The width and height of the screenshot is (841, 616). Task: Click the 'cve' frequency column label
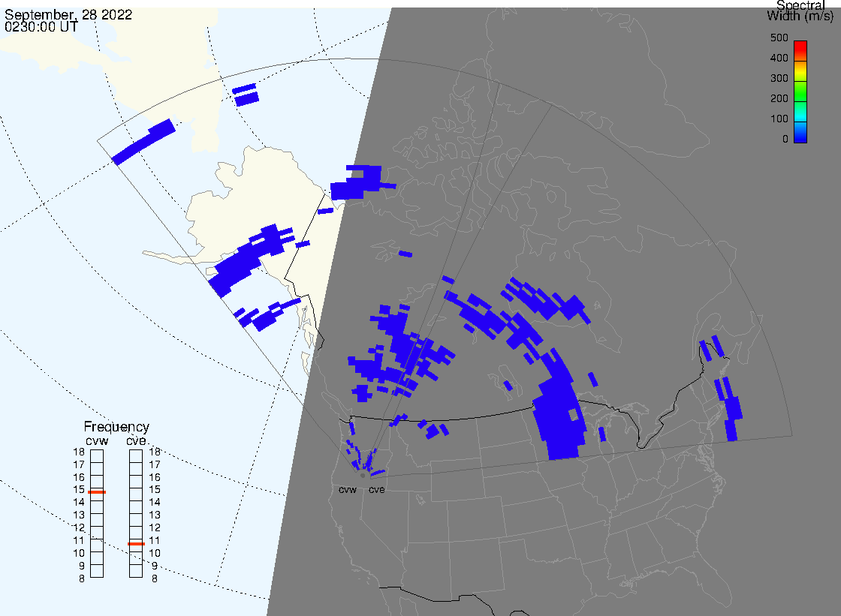(x=136, y=440)
